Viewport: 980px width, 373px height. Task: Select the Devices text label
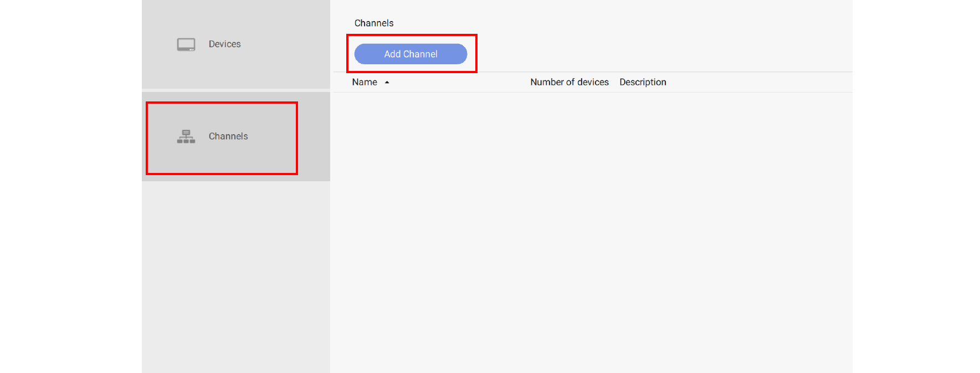pyautogui.click(x=224, y=44)
